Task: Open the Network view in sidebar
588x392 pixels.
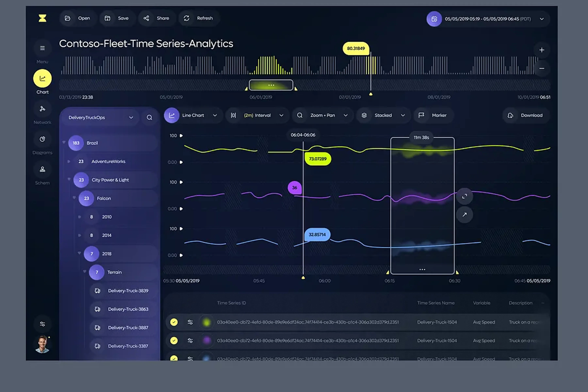Action: [x=42, y=109]
